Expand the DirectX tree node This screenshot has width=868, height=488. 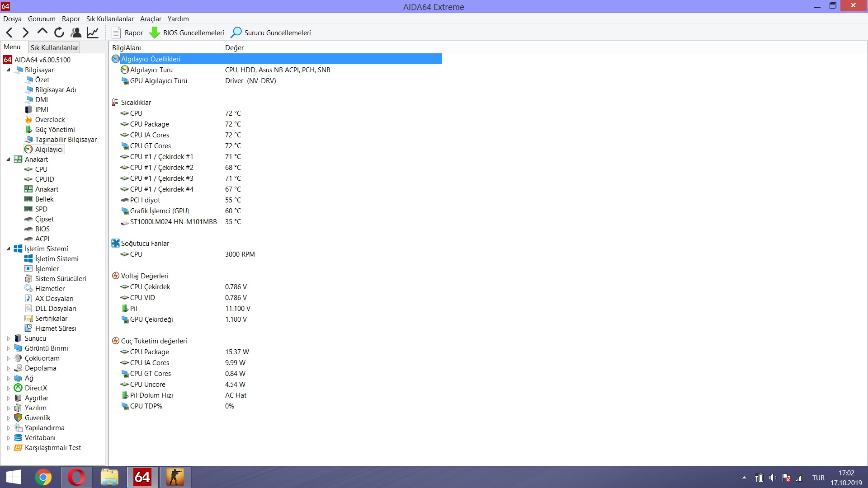tap(8, 388)
